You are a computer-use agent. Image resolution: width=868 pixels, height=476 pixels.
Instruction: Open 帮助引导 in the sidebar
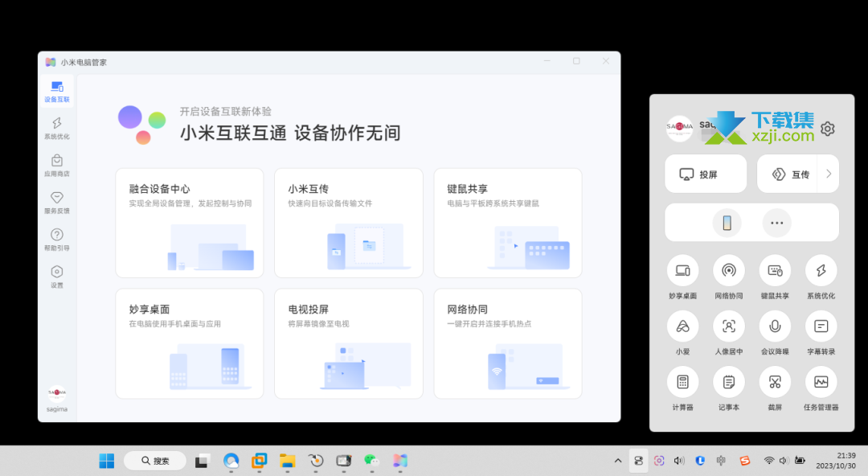[x=57, y=240]
